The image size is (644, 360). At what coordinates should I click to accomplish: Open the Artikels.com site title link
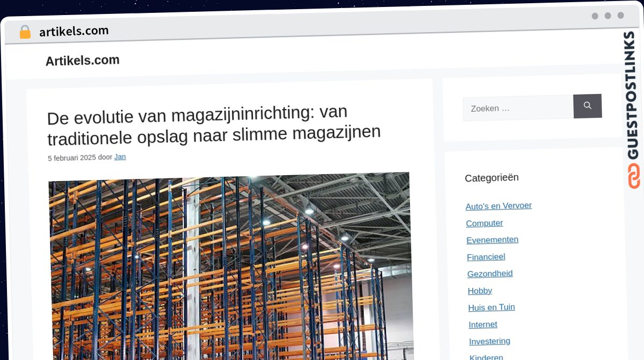[x=83, y=61]
